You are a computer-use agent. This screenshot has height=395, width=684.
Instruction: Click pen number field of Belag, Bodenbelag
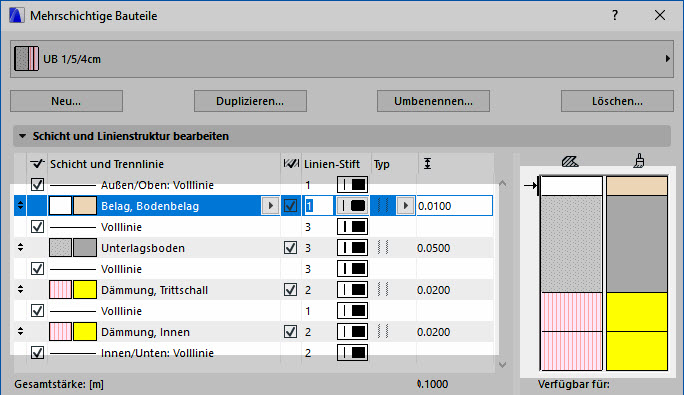point(318,206)
